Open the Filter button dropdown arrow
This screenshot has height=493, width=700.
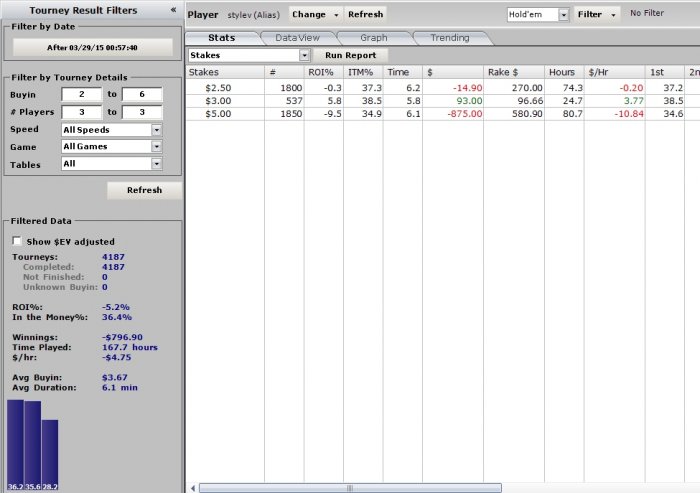click(x=613, y=15)
